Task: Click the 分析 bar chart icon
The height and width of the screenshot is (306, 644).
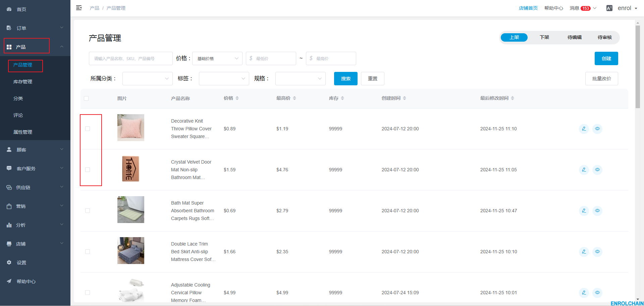Action: coord(9,225)
